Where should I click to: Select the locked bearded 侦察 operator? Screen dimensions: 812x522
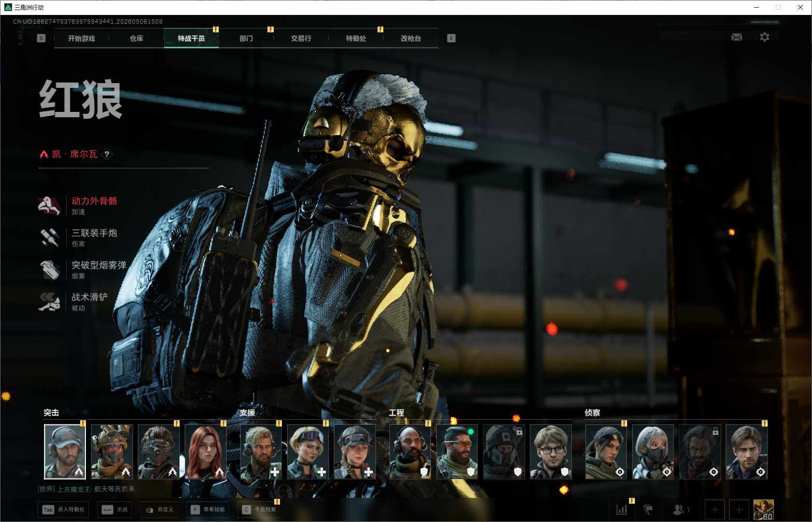tap(700, 452)
